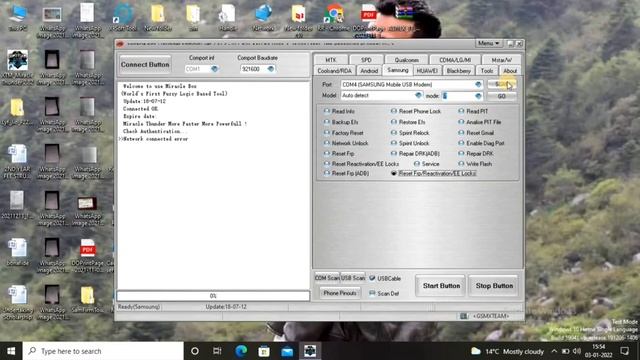The width and height of the screenshot is (640, 360).
Task: Open Mail app from taskbar
Action: pos(287,351)
